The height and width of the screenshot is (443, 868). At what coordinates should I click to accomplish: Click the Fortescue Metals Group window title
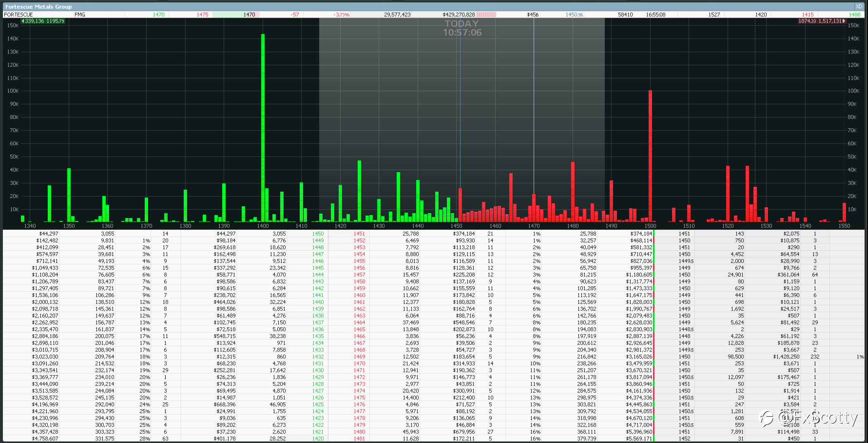click(39, 6)
